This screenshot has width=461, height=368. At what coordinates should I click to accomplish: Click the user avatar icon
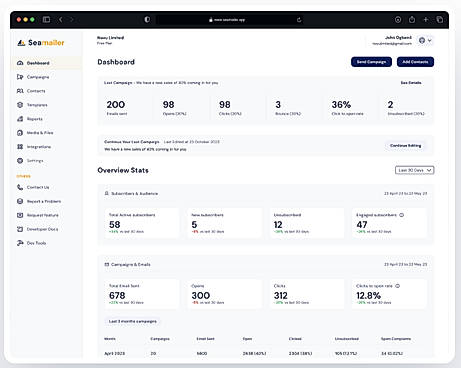click(422, 40)
